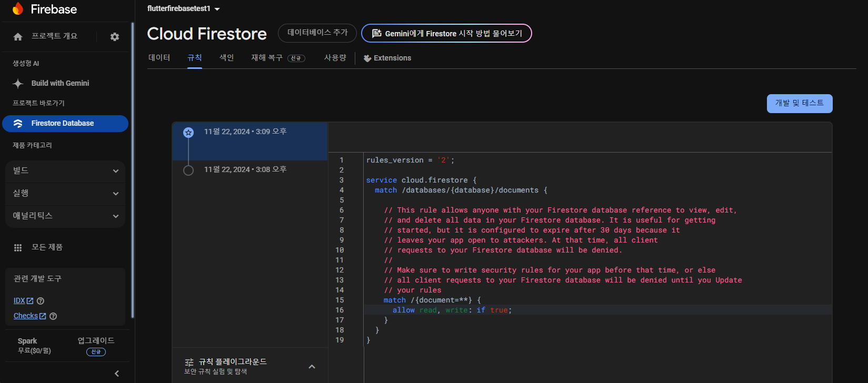Open the 재해 복구 tab
This screenshot has height=383, width=868.
pyautogui.click(x=278, y=58)
